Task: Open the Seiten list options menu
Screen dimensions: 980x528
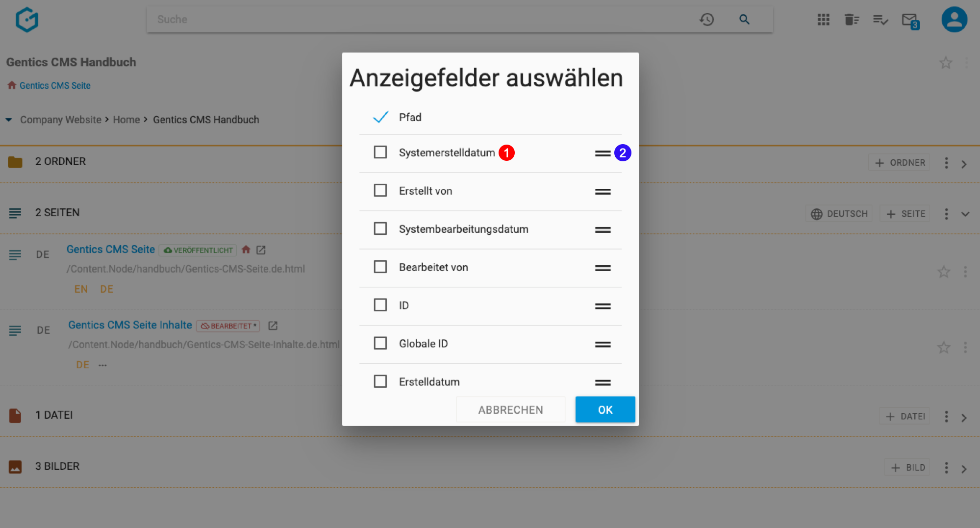Action: click(946, 214)
